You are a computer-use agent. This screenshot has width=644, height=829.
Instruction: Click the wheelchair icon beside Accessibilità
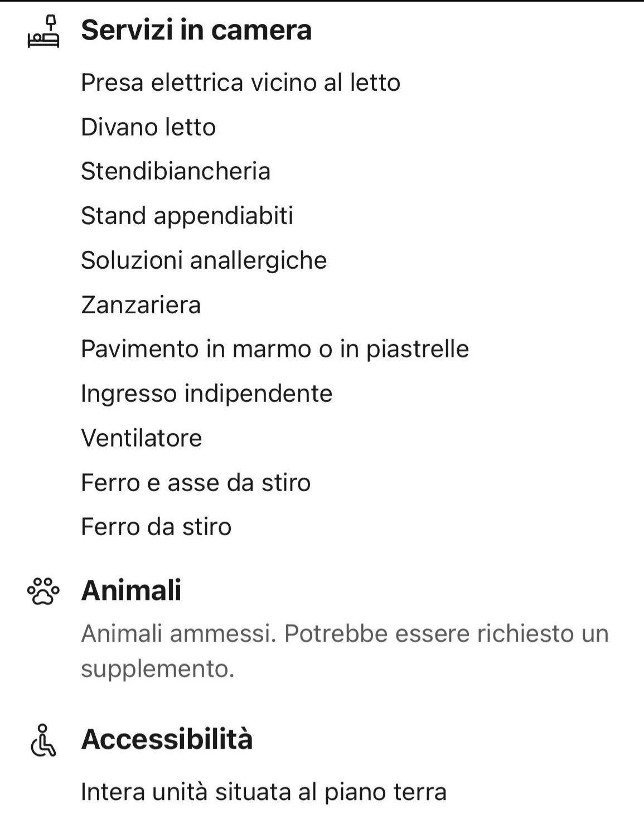point(43,740)
